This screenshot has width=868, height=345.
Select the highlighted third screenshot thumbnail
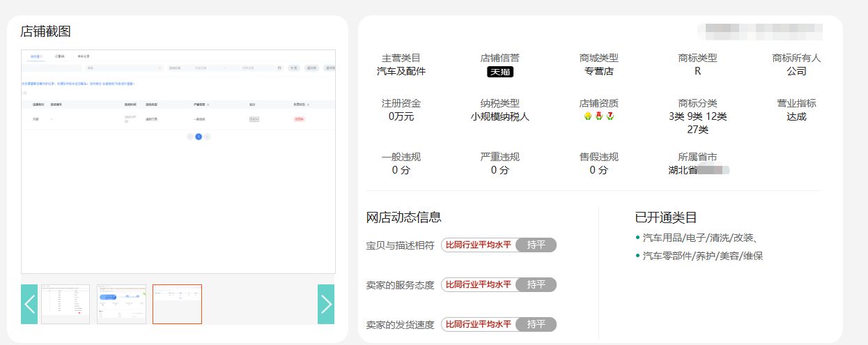177,304
